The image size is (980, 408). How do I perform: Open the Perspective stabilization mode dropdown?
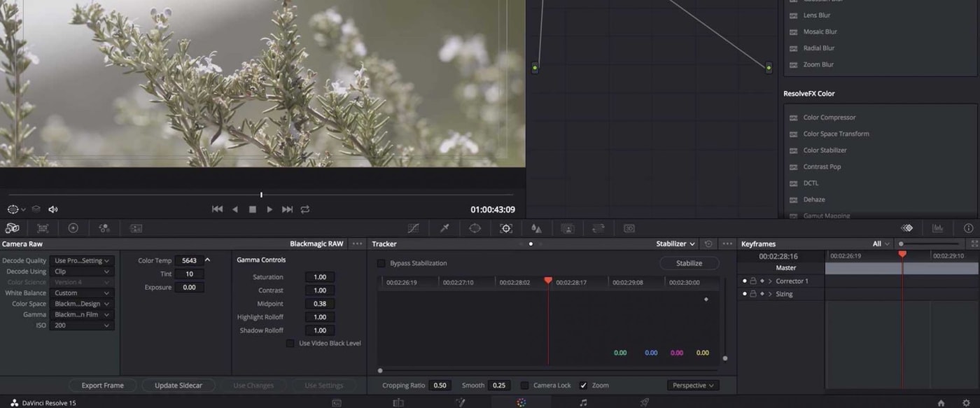point(692,386)
